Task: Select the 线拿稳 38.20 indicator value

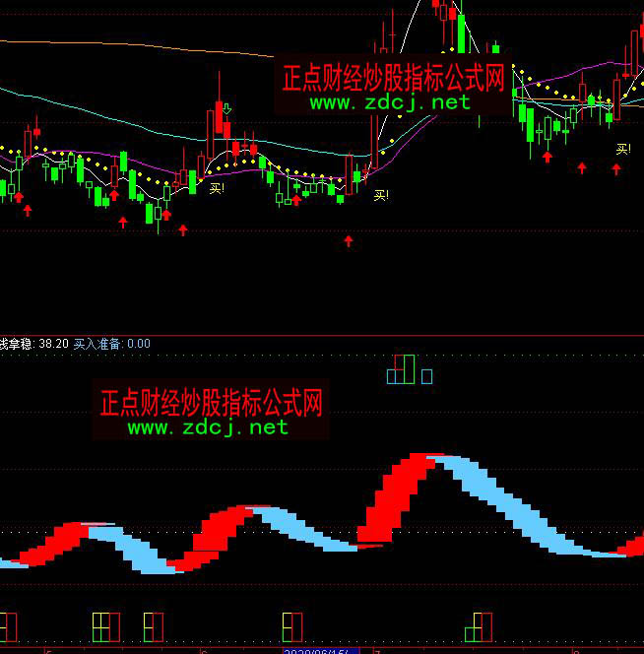Action: 34,344
